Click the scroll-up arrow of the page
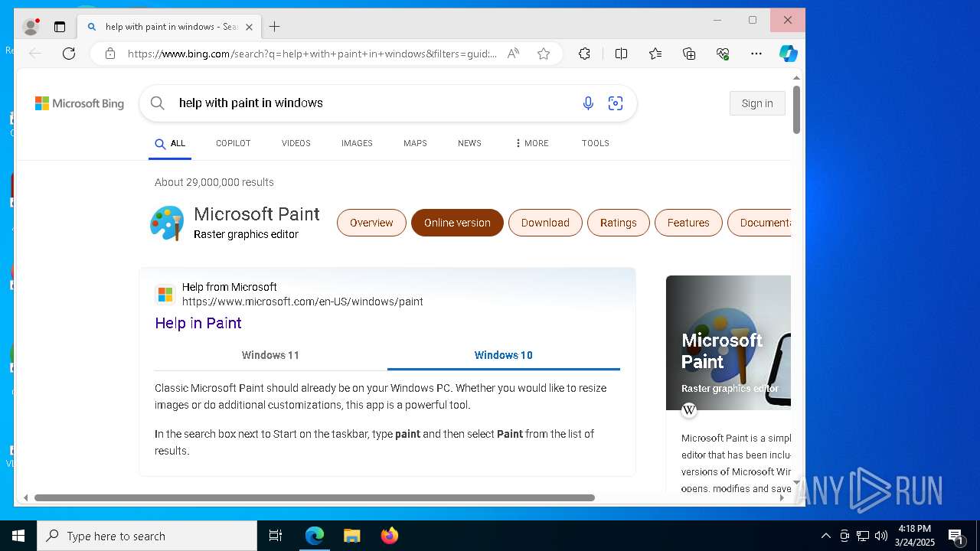Viewport: 980px width, 551px height. (x=796, y=78)
